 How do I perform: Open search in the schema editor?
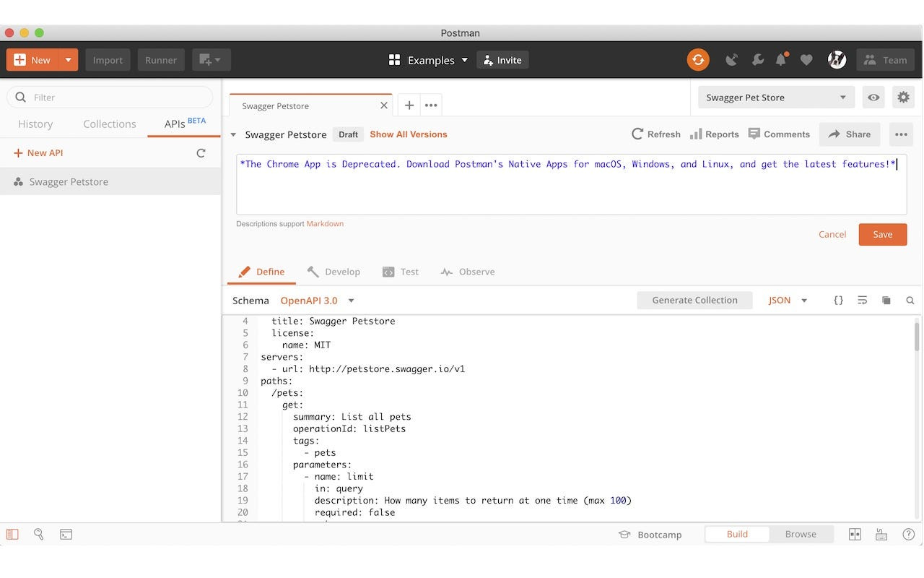[910, 300]
